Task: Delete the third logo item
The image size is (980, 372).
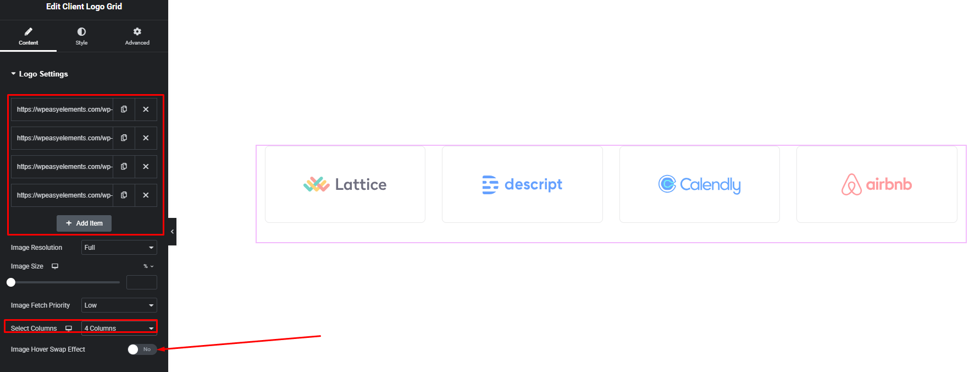Action: click(x=146, y=167)
